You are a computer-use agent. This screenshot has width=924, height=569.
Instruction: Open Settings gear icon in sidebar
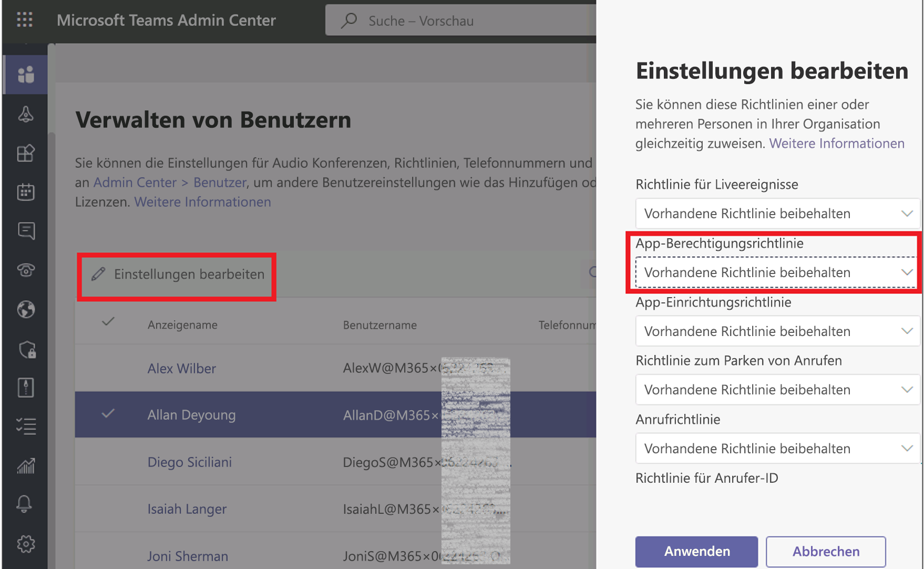point(26,544)
